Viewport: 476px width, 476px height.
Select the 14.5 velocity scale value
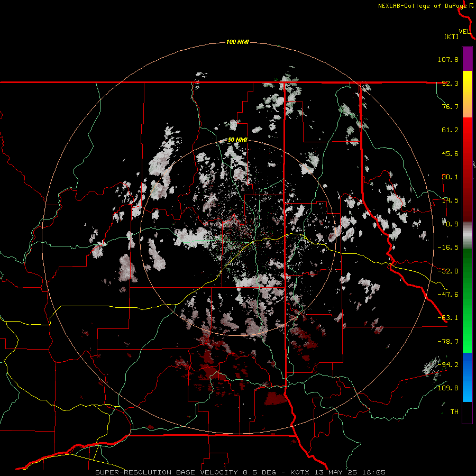pyautogui.click(x=450, y=200)
